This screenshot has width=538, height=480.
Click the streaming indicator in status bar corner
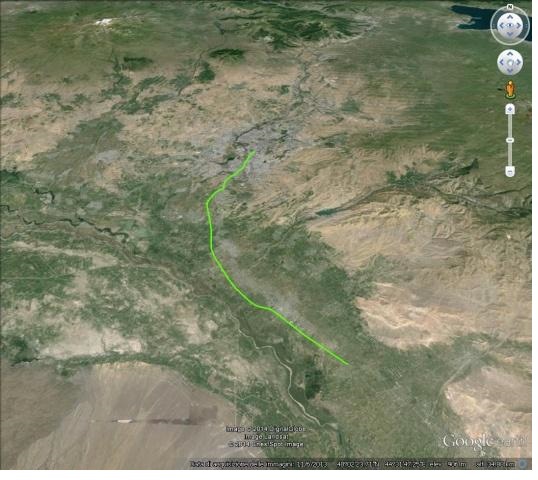[524, 464]
